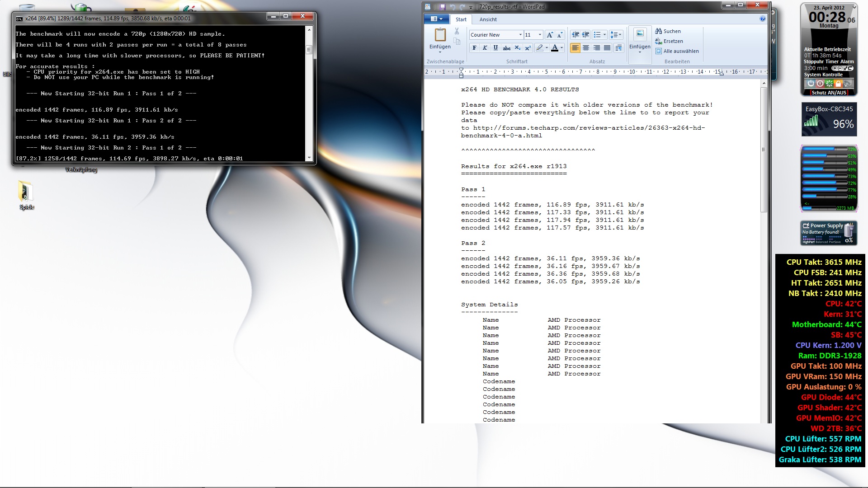Screen dimensions: 868x488
Task: Enable center text alignment
Action: tap(586, 48)
